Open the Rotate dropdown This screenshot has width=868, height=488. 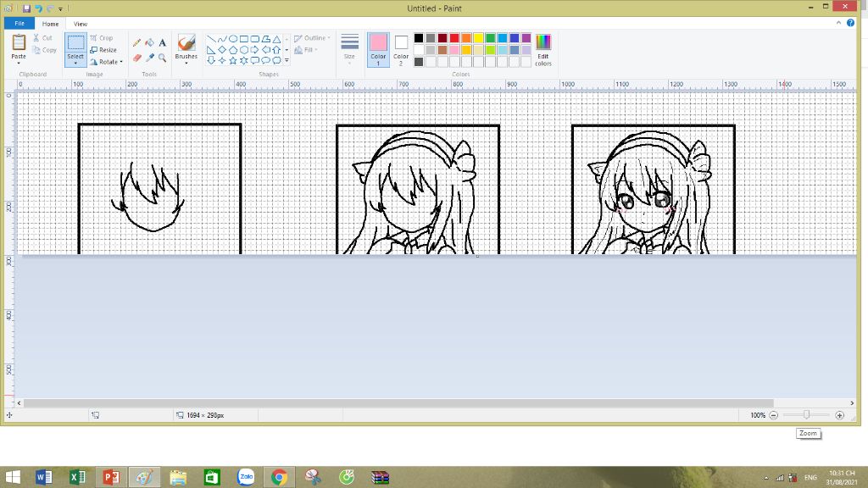click(106, 62)
